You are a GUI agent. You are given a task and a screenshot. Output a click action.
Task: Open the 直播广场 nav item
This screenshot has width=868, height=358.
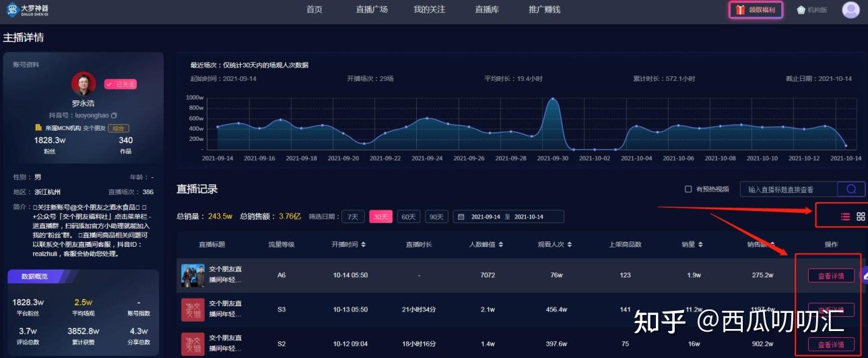click(372, 9)
